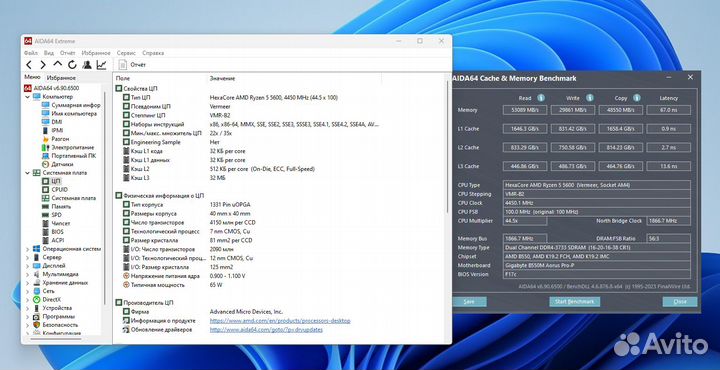The width and height of the screenshot is (720, 370).
Task: Open the Избранное menu in menu bar
Action: [x=96, y=53]
